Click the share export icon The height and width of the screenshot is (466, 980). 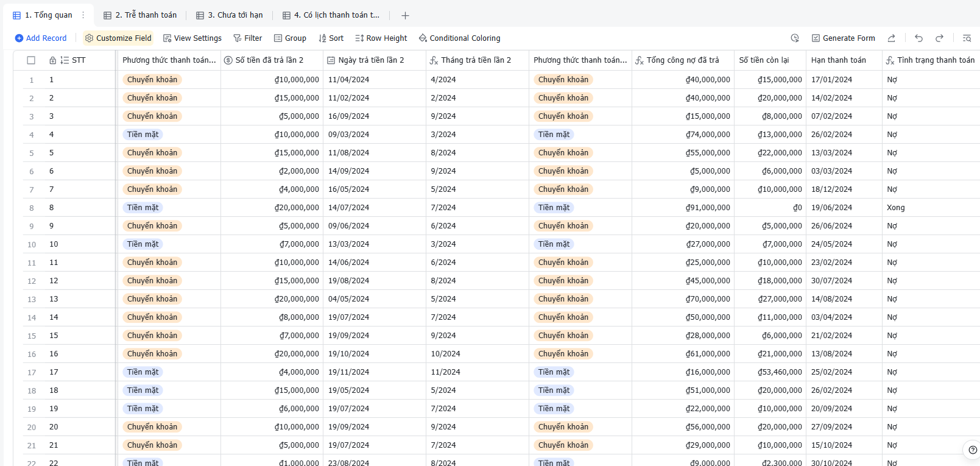point(891,38)
